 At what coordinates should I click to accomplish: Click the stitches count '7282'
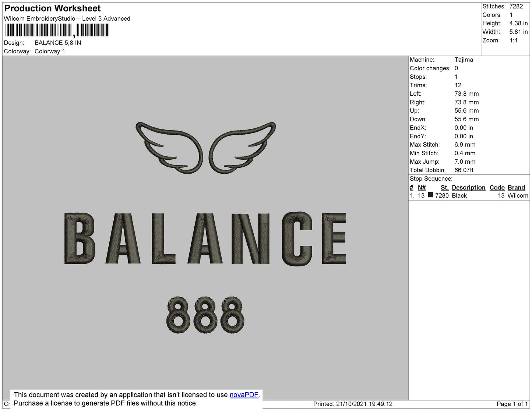tap(516, 7)
